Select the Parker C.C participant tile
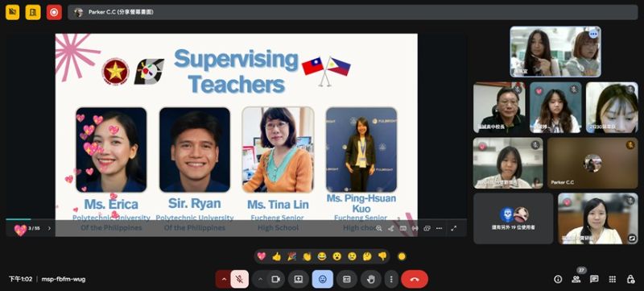Image resolution: width=644 pixels, height=291 pixels. tap(592, 163)
